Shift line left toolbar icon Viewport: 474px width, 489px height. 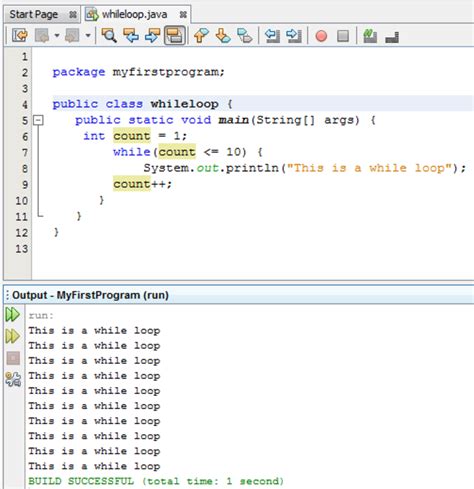tap(272, 35)
